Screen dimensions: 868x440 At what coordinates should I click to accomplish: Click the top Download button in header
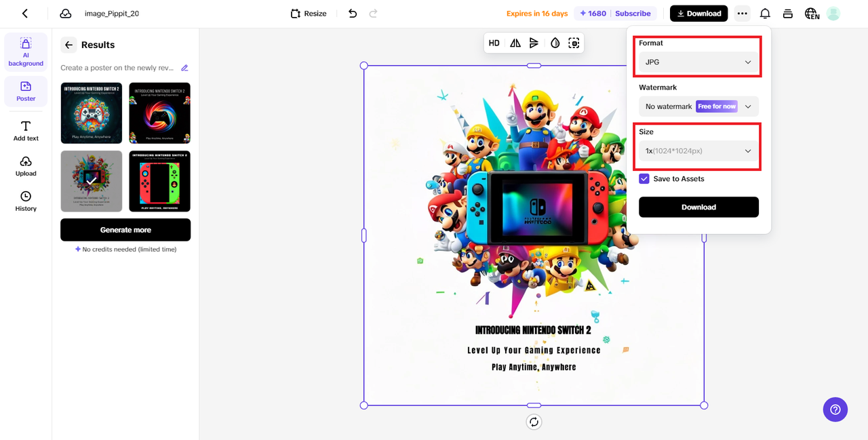[698, 14]
